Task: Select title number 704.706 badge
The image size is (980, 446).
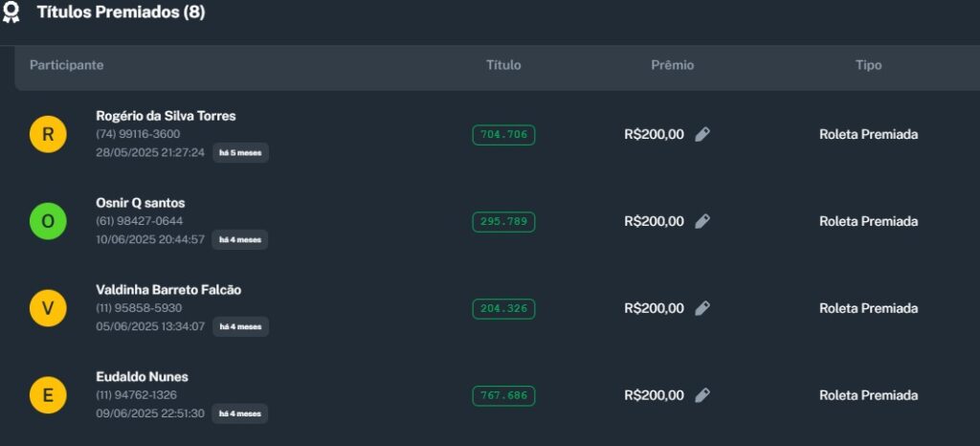Action: [503, 135]
